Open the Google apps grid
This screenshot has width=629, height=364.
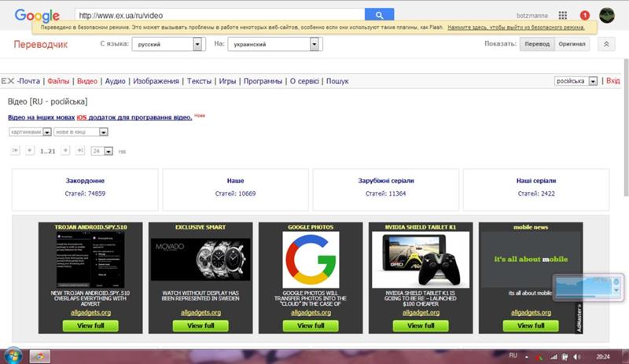click(562, 15)
